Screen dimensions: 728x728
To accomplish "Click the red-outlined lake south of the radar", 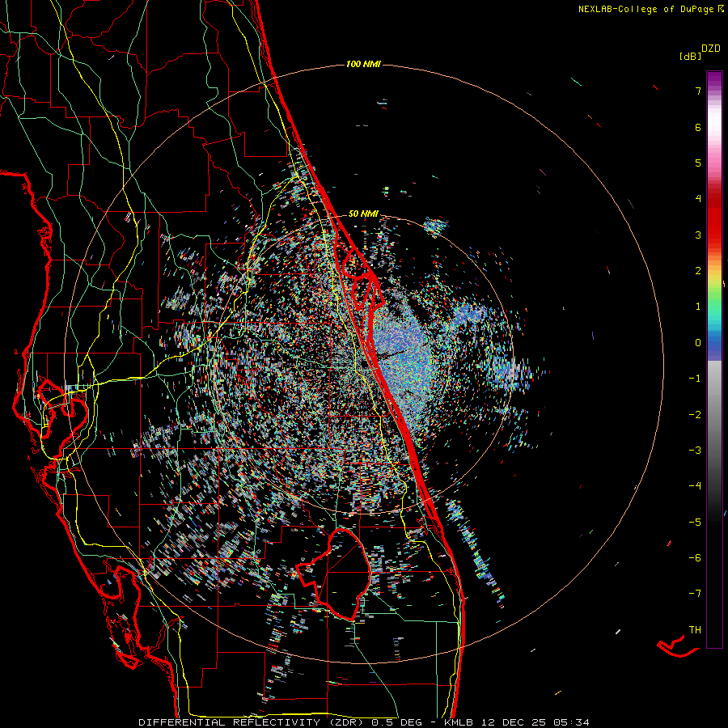I will (x=335, y=574).
